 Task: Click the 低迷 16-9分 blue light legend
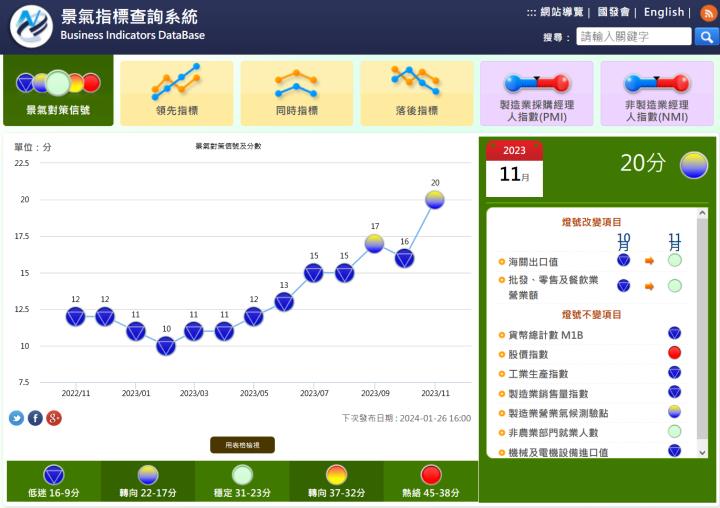[x=54, y=481]
